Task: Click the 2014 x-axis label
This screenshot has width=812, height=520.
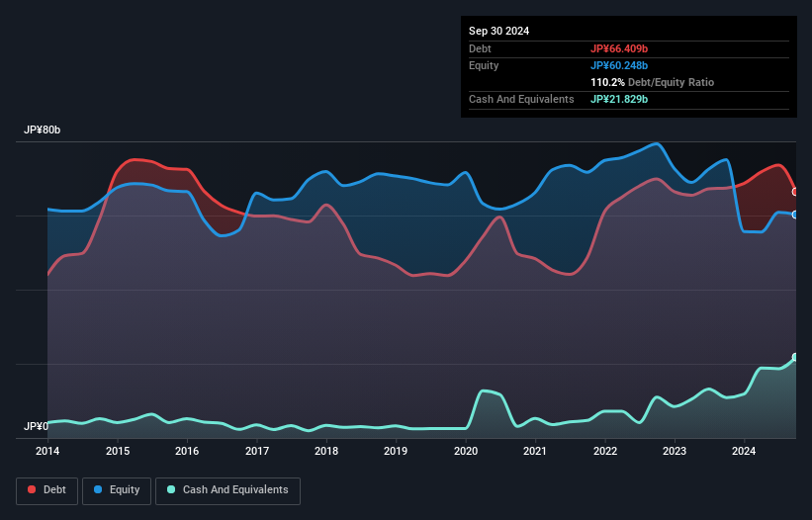Action: tap(47, 451)
